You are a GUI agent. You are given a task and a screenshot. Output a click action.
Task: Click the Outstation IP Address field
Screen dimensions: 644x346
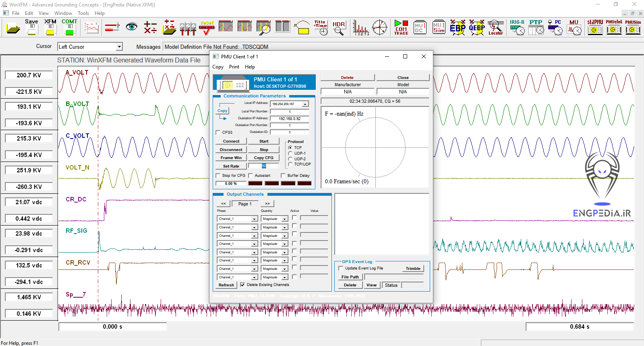tap(290, 119)
